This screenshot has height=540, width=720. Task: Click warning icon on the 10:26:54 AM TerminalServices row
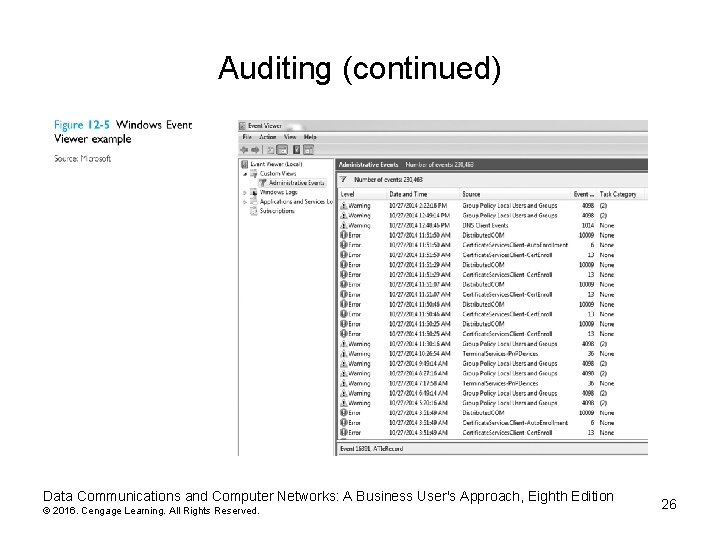343,354
